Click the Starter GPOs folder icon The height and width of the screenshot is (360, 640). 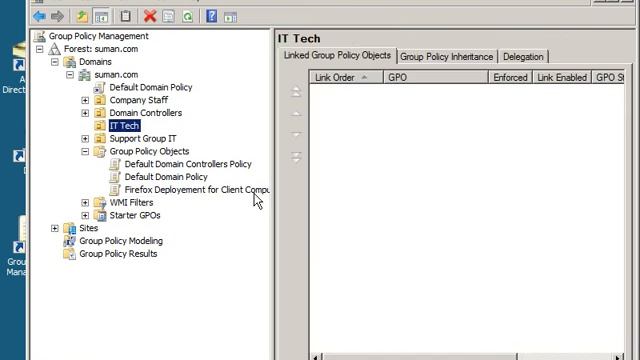pyautogui.click(x=100, y=216)
